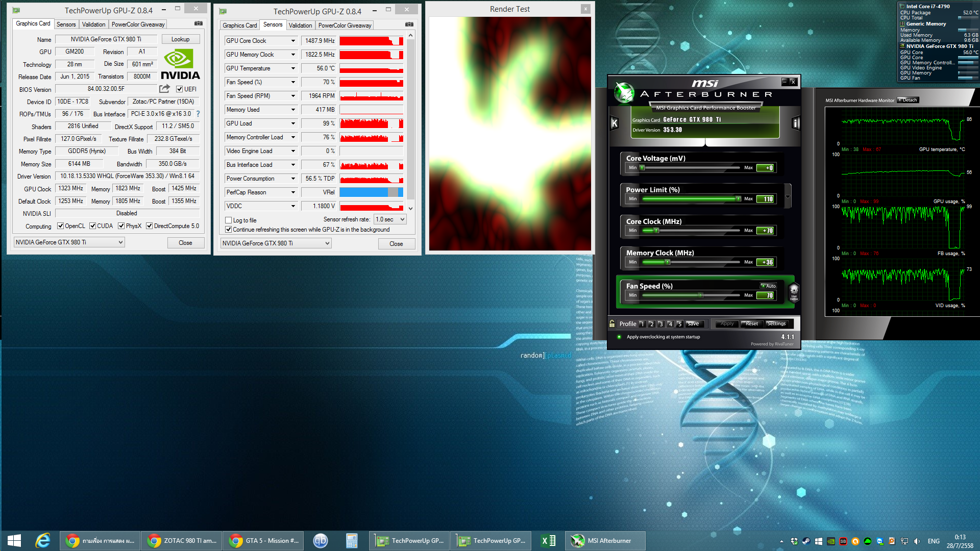
Task: Click the Bus Interface question mark icon
Action: (x=198, y=114)
